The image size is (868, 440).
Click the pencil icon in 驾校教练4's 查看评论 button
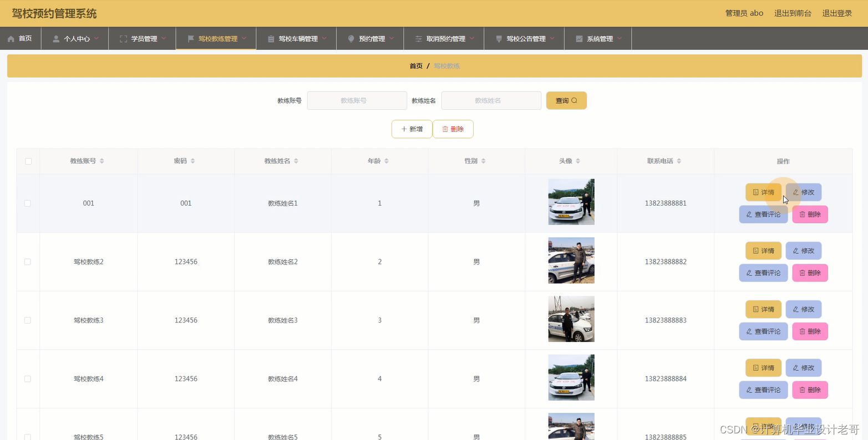pos(749,390)
